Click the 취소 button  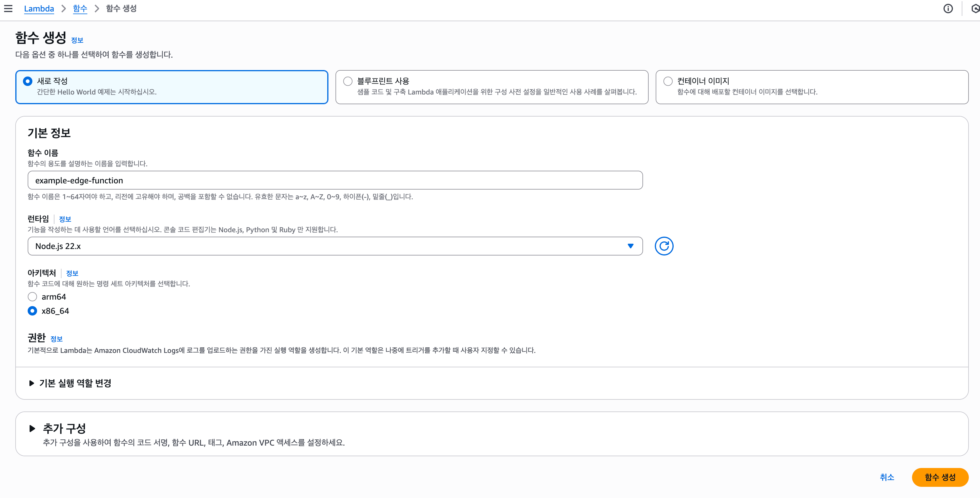887,477
